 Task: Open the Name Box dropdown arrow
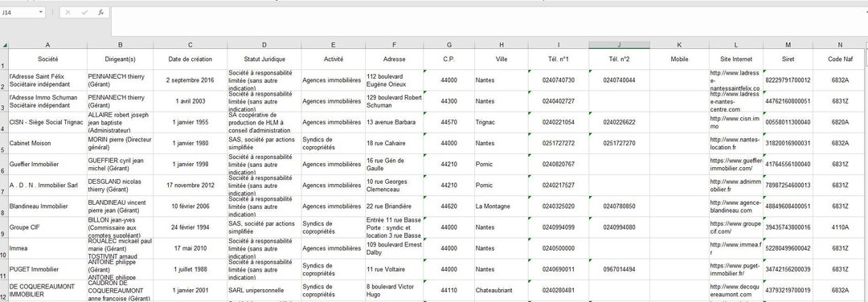coord(41,12)
